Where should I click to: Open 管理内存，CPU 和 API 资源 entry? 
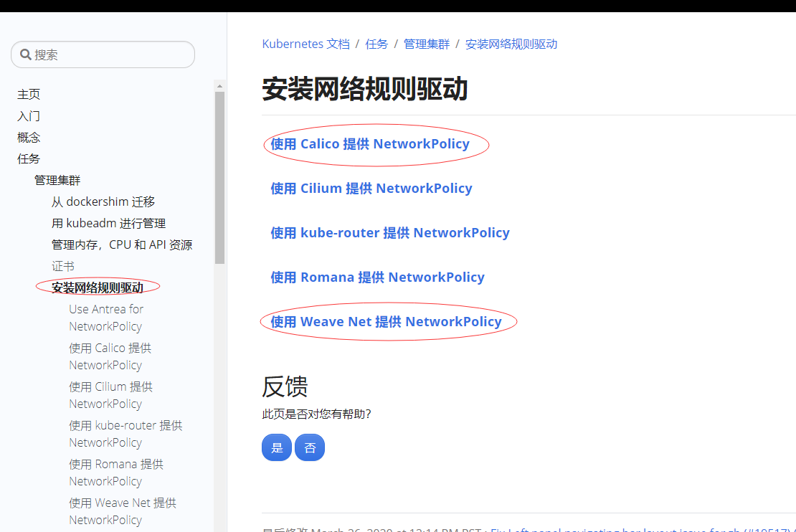[122, 244]
